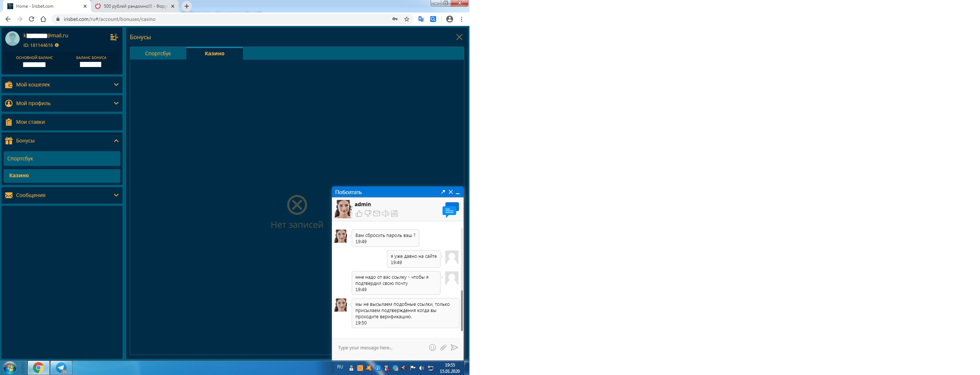Click the chat message input field
Image resolution: width=980 pixels, height=375 pixels.
pos(380,348)
